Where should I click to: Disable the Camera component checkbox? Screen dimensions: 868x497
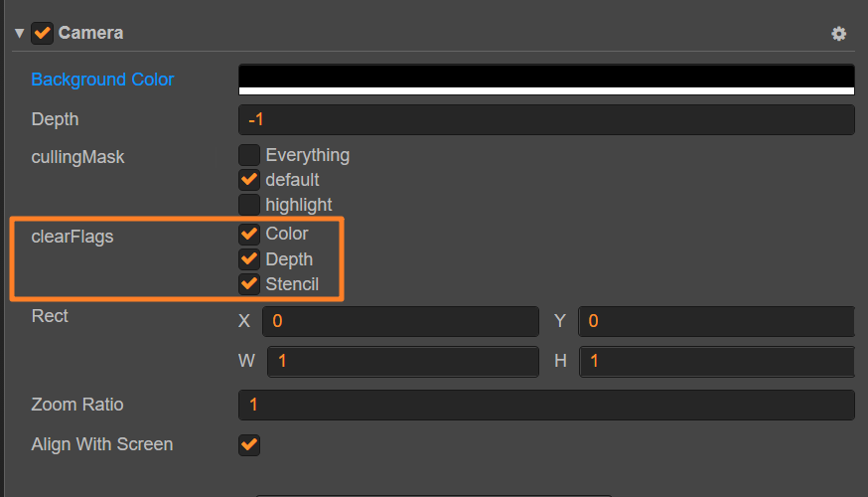pyautogui.click(x=43, y=34)
